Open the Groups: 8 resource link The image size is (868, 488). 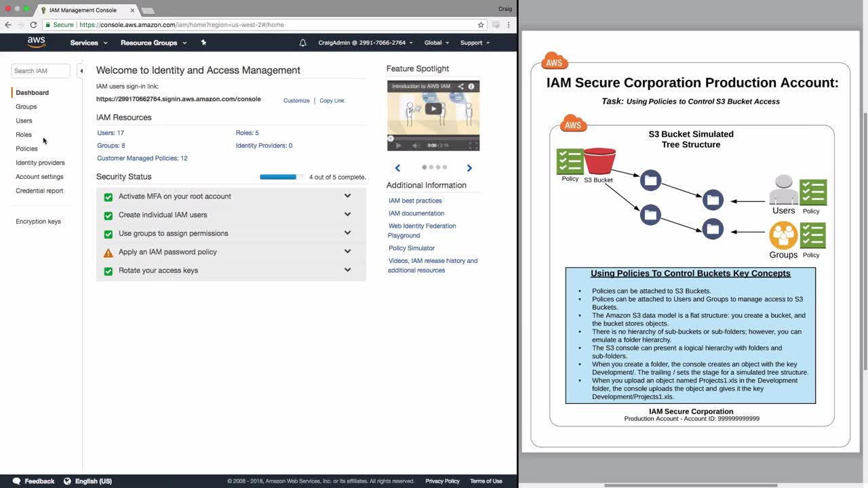[x=111, y=146]
